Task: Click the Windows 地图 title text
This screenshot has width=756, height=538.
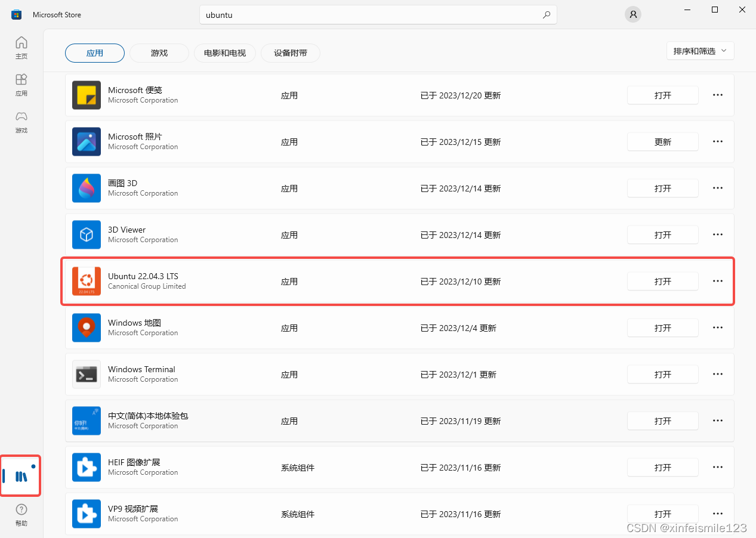Action: [x=134, y=323]
